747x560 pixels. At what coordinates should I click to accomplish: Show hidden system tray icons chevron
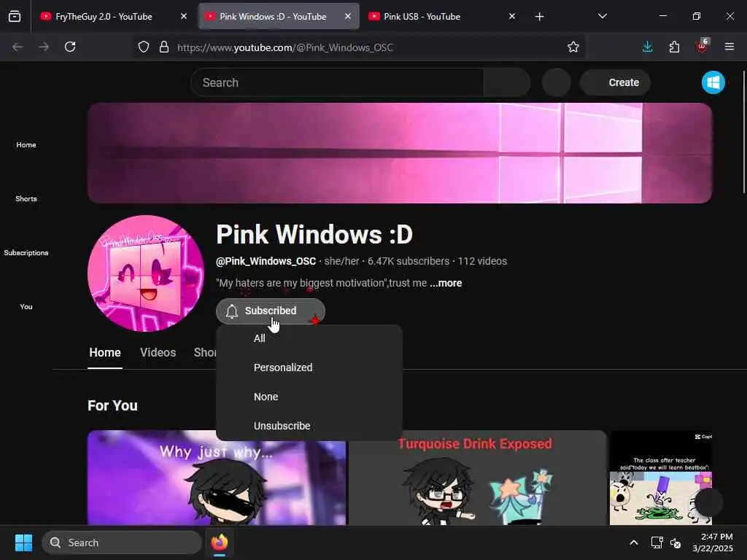(x=634, y=542)
